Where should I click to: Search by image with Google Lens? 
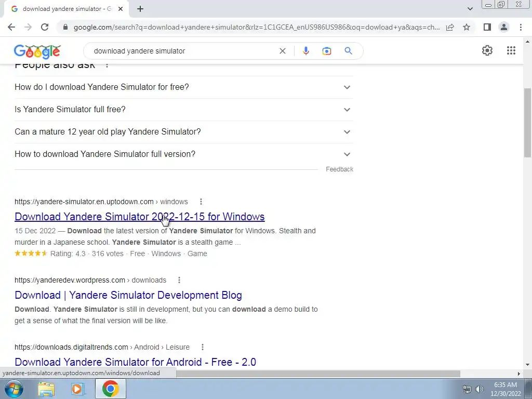click(x=327, y=51)
